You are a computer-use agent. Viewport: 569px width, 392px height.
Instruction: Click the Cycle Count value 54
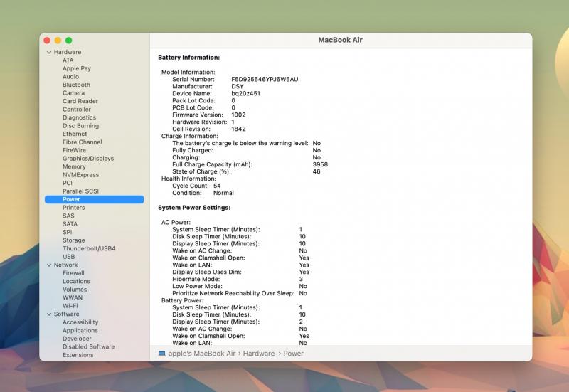pyautogui.click(x=217, y=186)
